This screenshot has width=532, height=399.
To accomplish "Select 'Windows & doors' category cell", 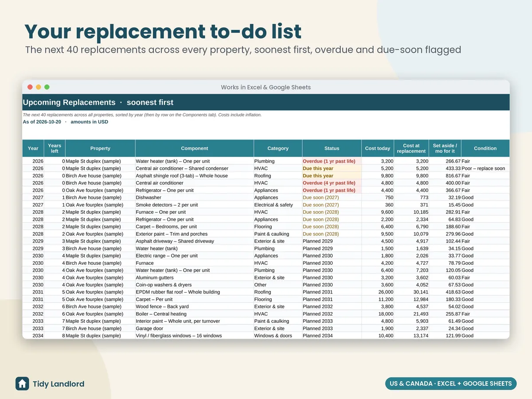I will (x=278, y=336).
